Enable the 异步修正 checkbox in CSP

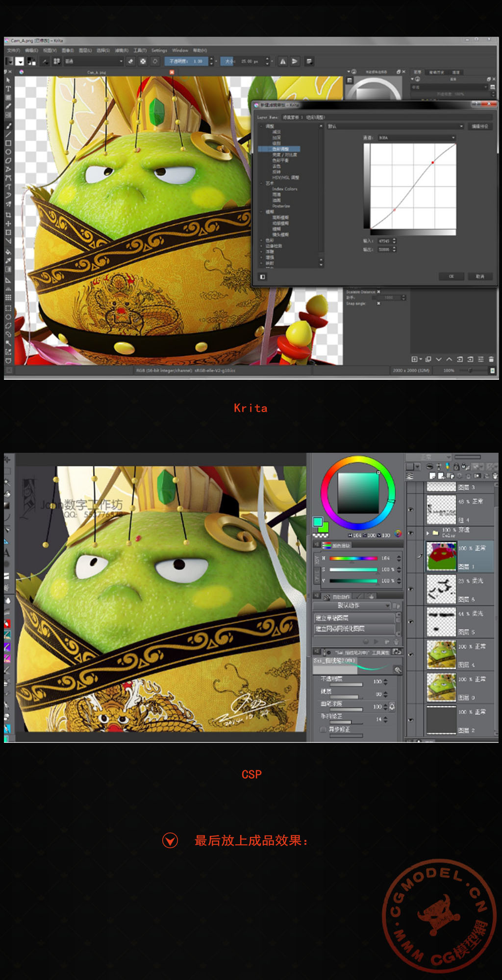323,730
